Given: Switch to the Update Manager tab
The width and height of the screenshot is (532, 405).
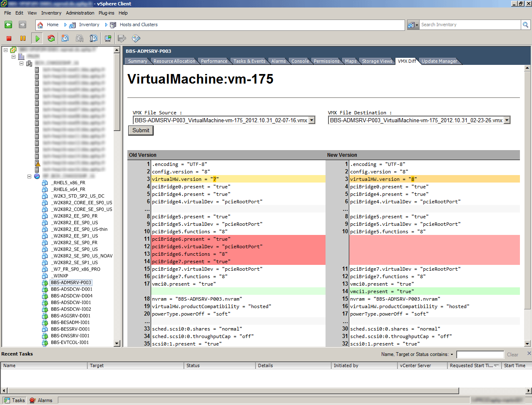Looking at the screenshot, I should (x=439, y=61).
